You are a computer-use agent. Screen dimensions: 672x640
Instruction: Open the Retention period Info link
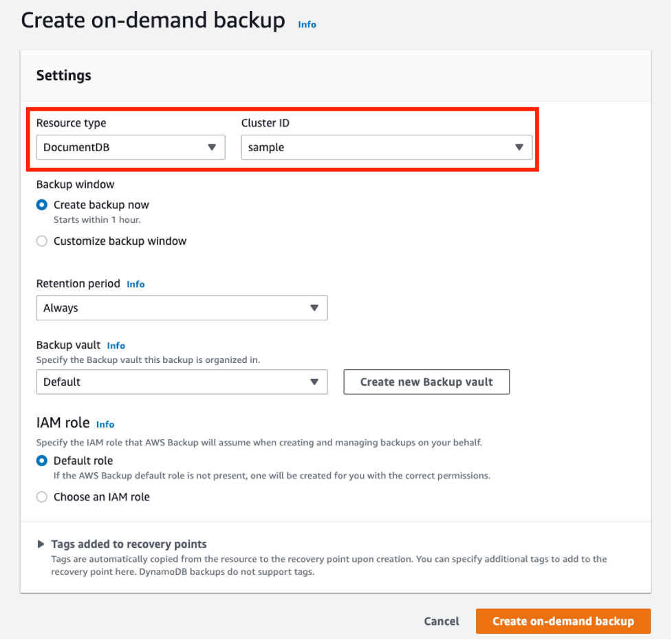tap(136, 284)
